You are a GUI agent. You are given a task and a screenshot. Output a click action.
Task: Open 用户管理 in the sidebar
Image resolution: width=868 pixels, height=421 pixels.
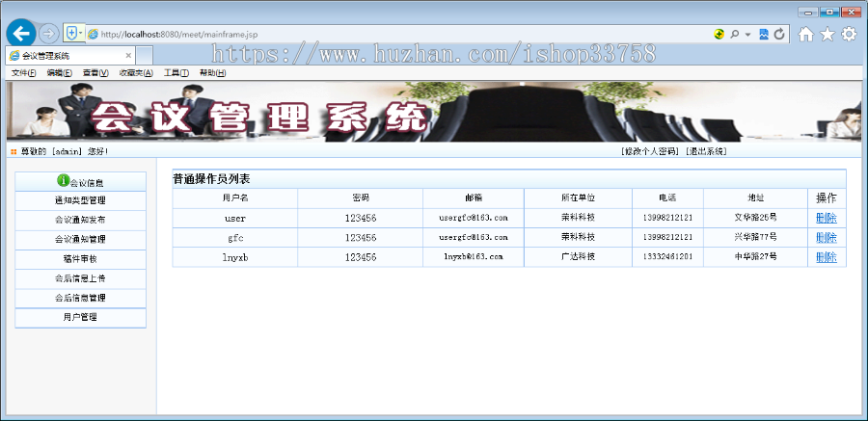(x=80, y=318)
